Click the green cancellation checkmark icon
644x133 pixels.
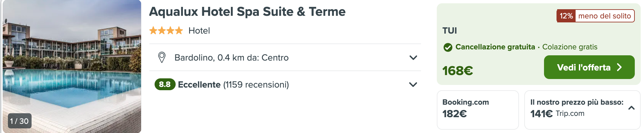click(x=448, y=47)
